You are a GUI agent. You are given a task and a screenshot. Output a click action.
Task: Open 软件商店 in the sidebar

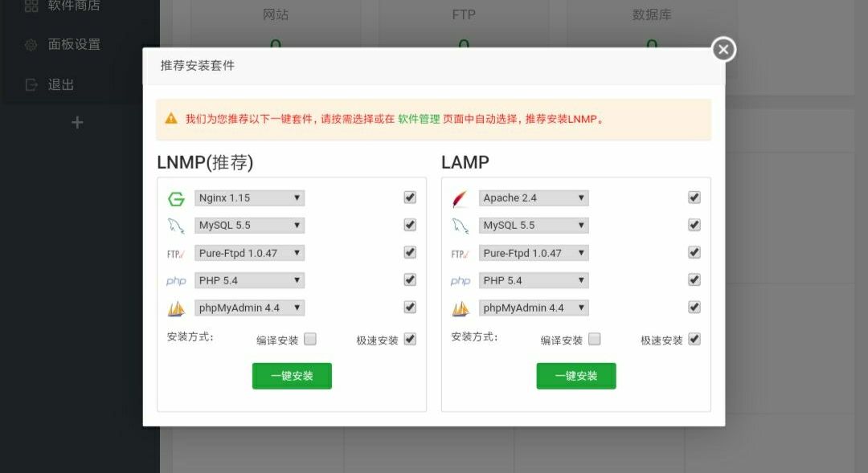[x=74, y=6]
